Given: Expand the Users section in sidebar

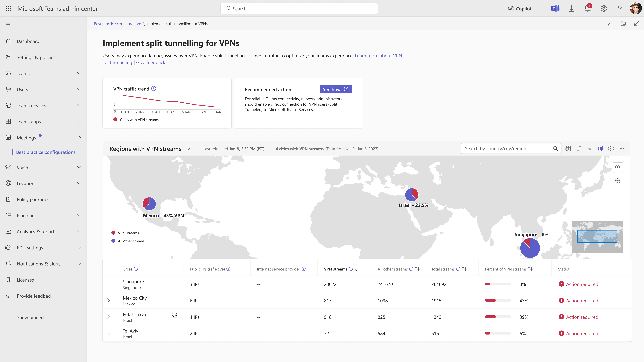Looking at the screenshot, I should tap(79, 89).
